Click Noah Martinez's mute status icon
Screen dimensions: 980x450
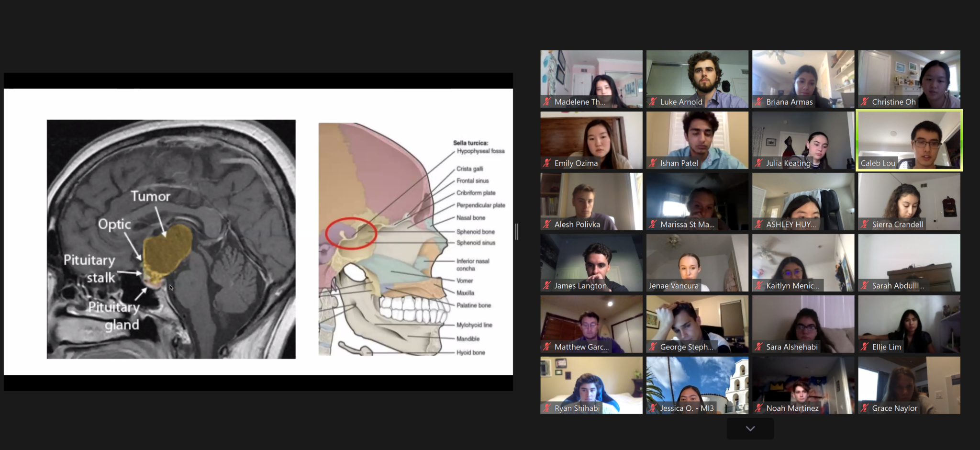pyautogui.click(x=758, y=408)
